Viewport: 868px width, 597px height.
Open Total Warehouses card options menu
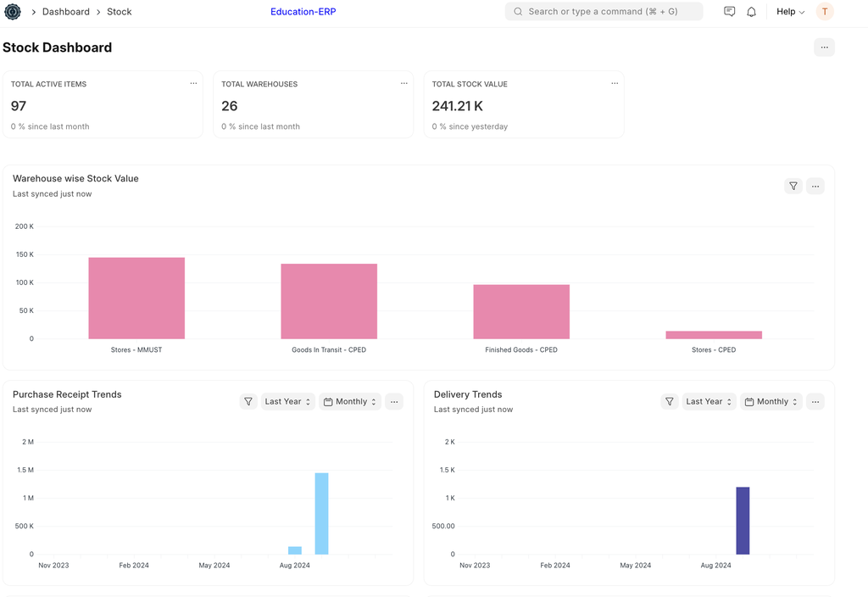point(403,84)
